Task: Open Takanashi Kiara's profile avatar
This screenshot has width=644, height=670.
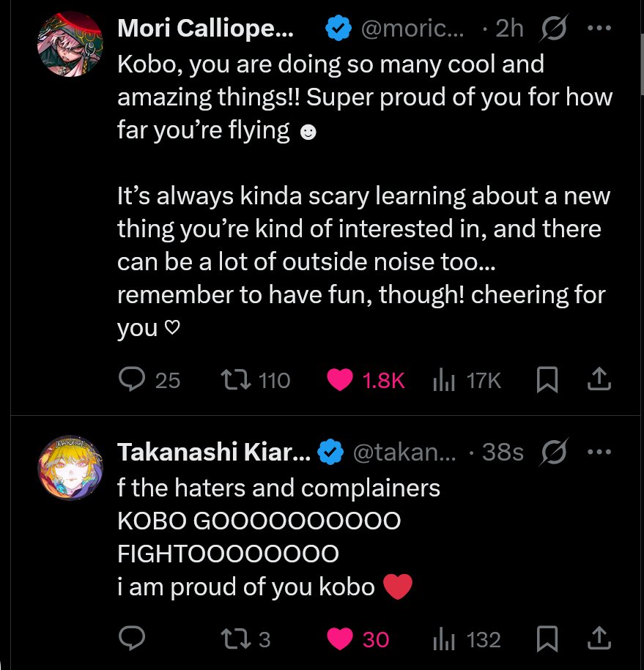Action: tap(70, 469)
